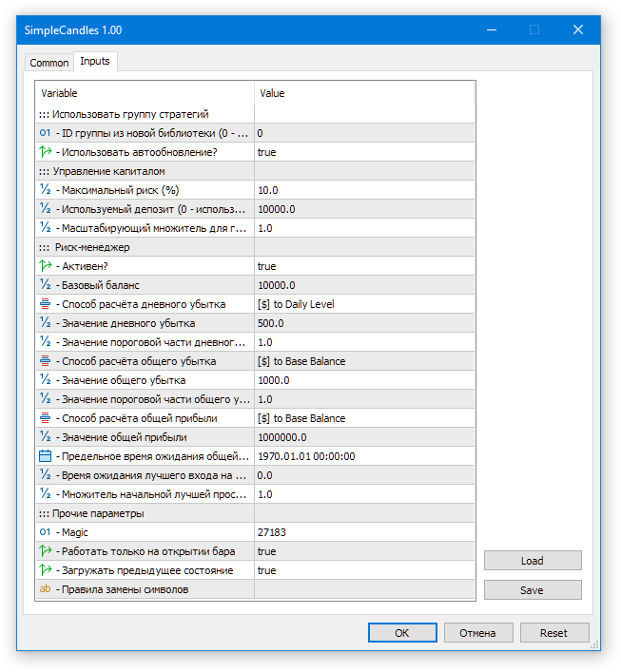
Task: Close the SimpleCandles dialog window
Action: point(577,29)
